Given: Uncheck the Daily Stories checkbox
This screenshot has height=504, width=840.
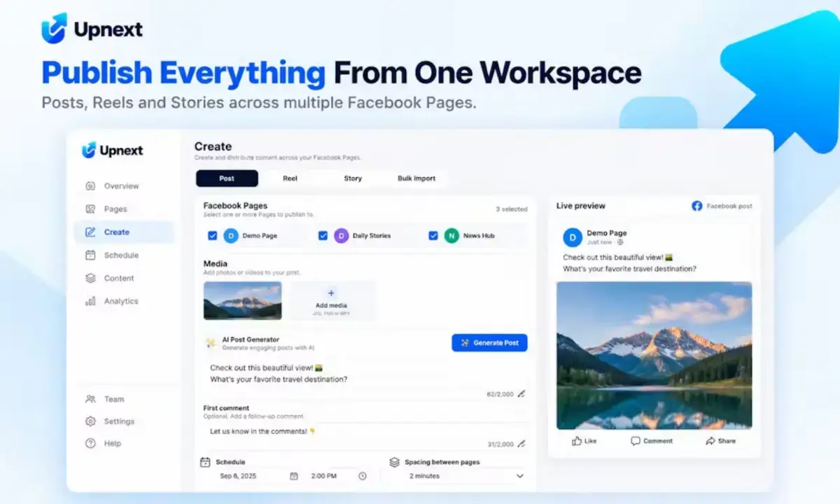Looking at the screenshot, I should coord(323,236).
